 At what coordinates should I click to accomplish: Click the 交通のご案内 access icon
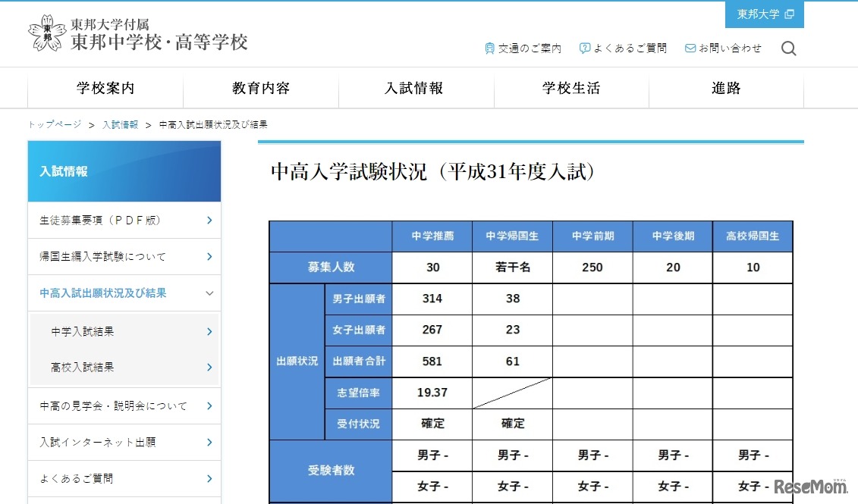click(x=489, y=49)
